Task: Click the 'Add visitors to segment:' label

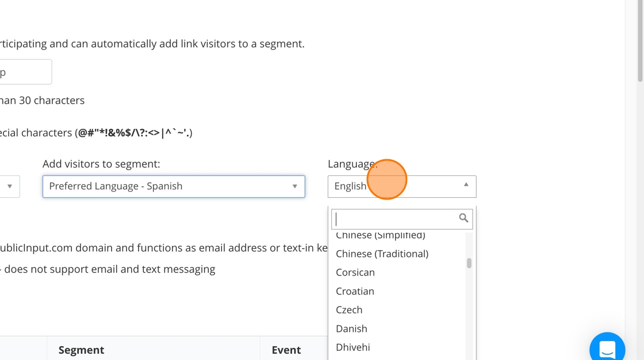Action: [x=101, y=164]
